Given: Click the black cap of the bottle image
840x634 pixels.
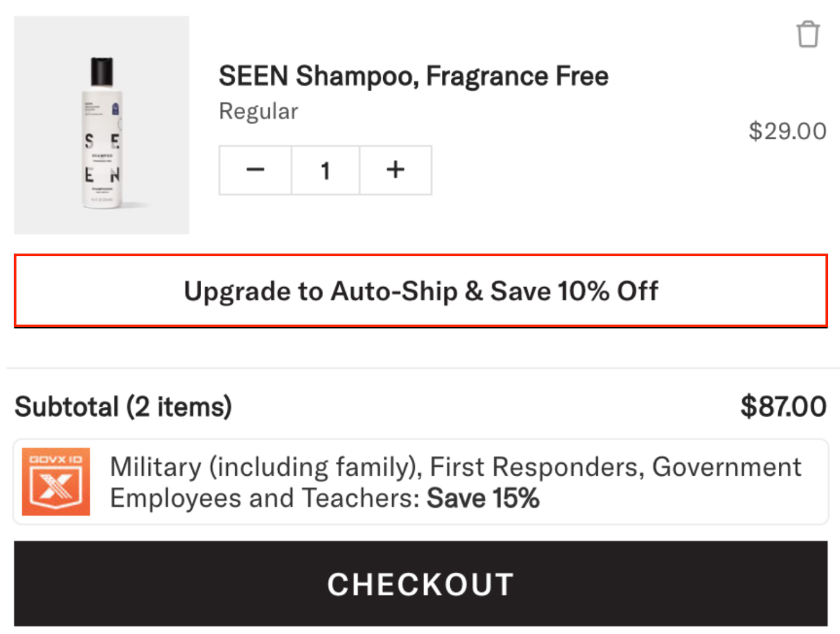Looking at the screenshot, I should 102,71.
